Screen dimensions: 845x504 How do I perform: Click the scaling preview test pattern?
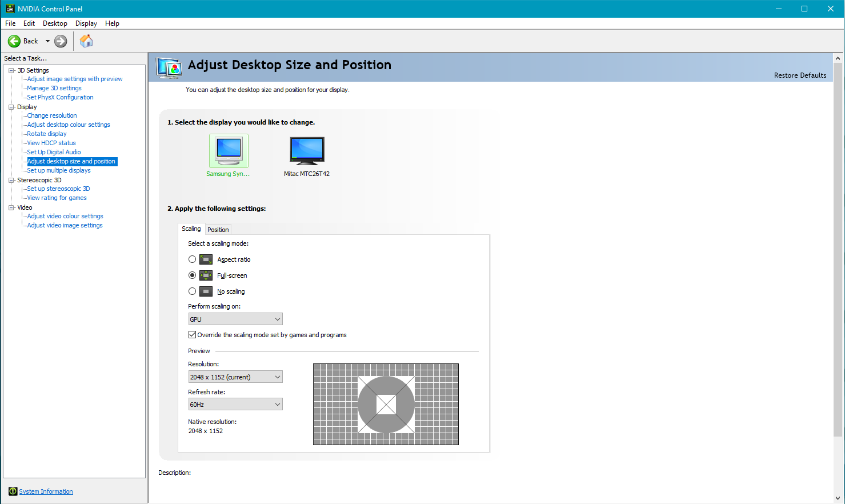point(386,404)
